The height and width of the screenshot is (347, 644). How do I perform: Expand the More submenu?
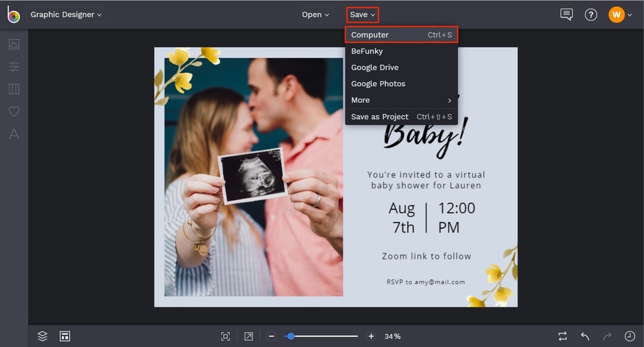(401, 100)
